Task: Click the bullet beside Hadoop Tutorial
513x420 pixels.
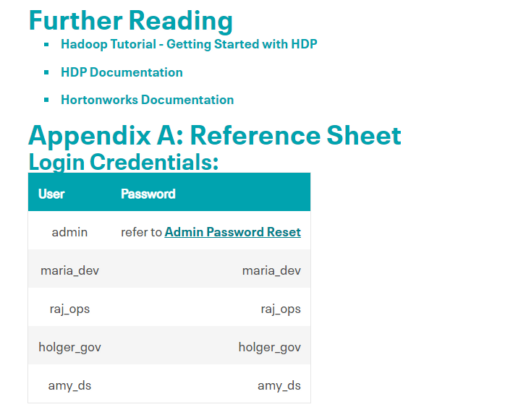Action: pos(46,45)
